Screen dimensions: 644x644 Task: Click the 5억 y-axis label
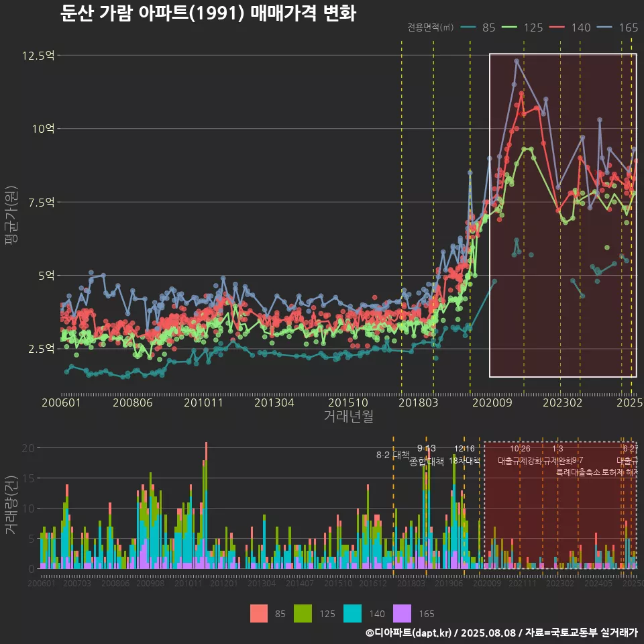tap(46, 275)
